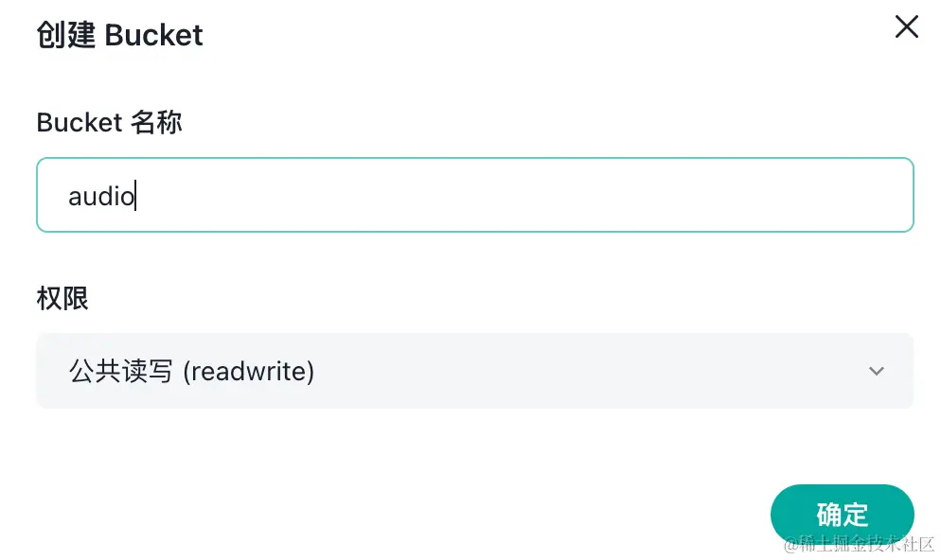Click the 公共读写 Chinese text in dropdown

(x=120, y=371)
